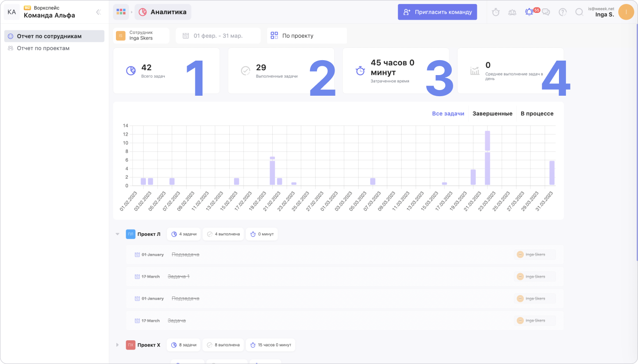Open the timer icon in top bar
The height and width of the screenshot is (364, 638).
pos(496,12)
